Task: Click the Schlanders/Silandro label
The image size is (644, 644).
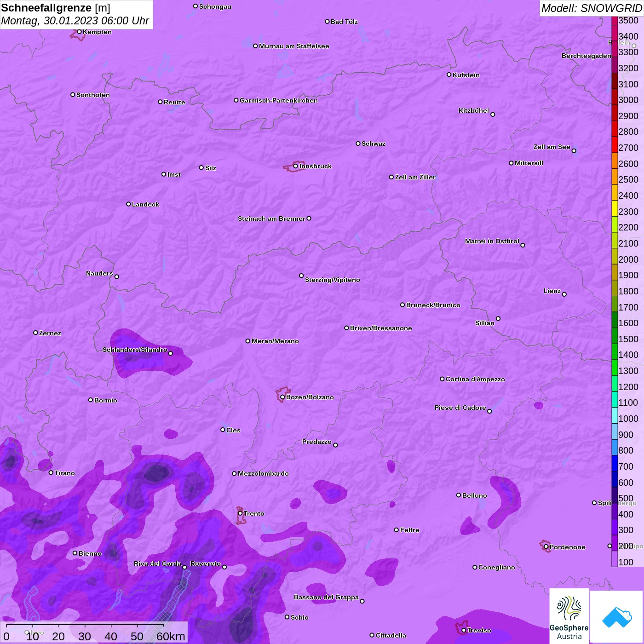Action: [135, 350]
